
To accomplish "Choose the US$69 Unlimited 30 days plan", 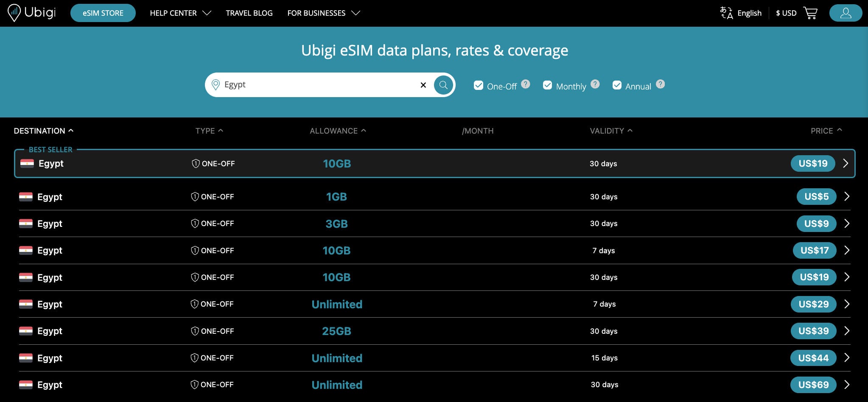I will pyautogui.click(x=813, y=385).
